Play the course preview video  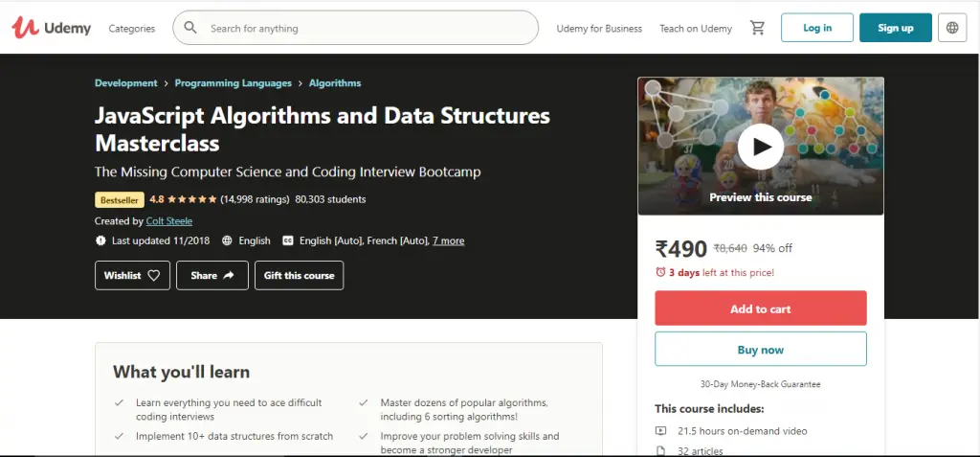(x=761, y=147)
